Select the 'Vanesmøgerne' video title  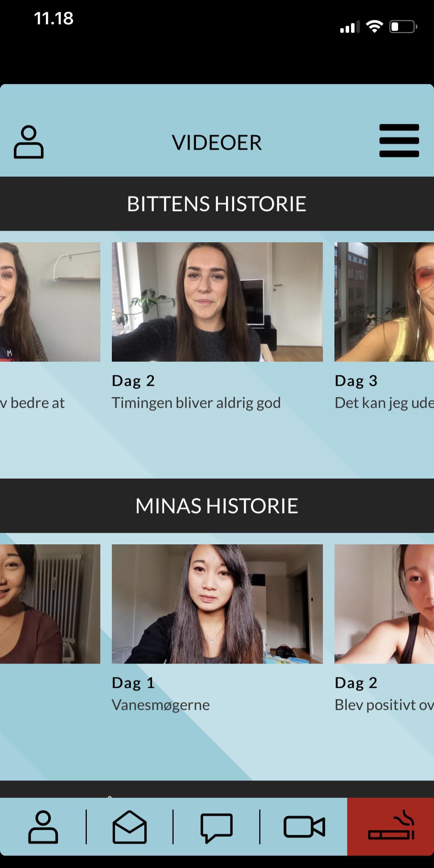click(161, 705)
